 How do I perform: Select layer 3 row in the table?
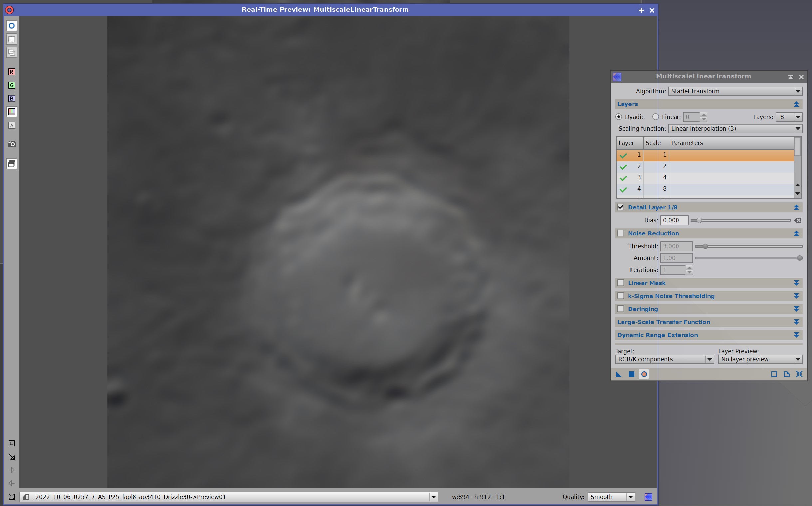702,177
